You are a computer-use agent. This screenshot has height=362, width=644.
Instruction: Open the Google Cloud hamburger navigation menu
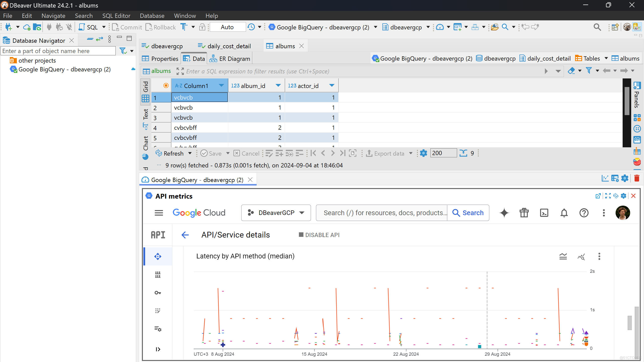point(159,213)
